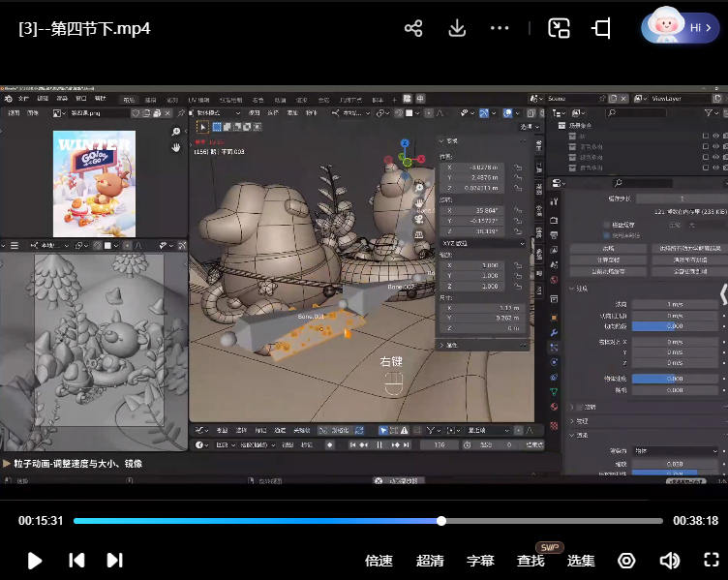
Task: Toggle the eye icon of the first outliner row
Action: pyautogui.click(x=715, y=137)
